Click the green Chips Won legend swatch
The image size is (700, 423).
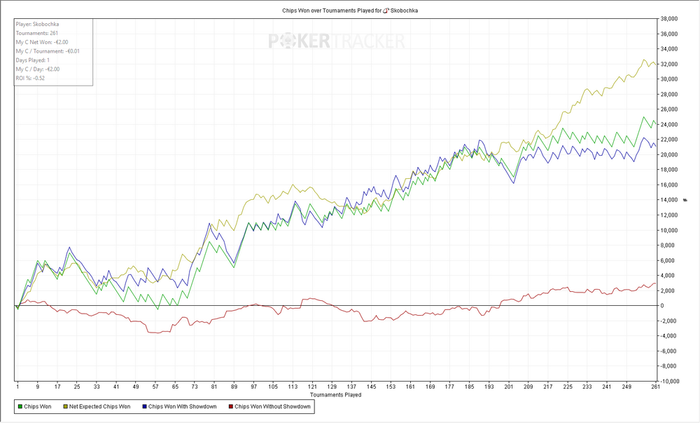20,406
